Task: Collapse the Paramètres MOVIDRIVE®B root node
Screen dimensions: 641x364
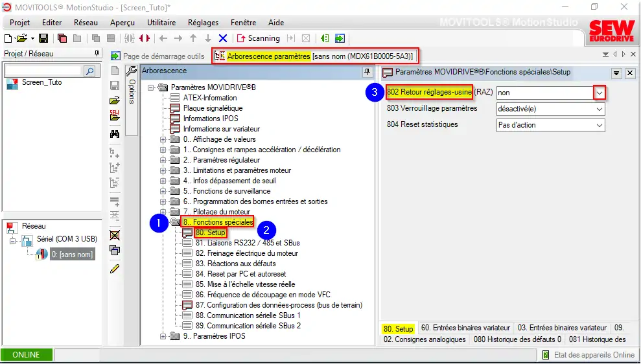Action: coord(151,87)
